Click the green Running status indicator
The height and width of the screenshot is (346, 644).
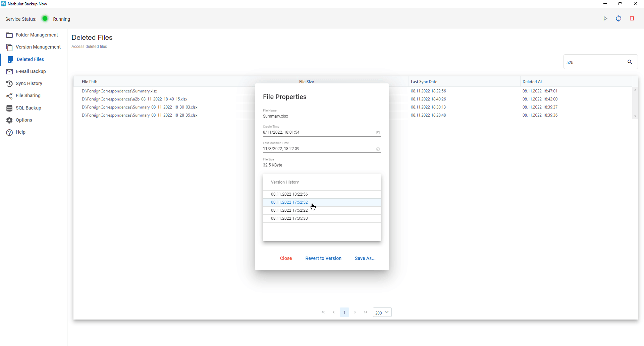pyautogui.click(x=45, y=18)
